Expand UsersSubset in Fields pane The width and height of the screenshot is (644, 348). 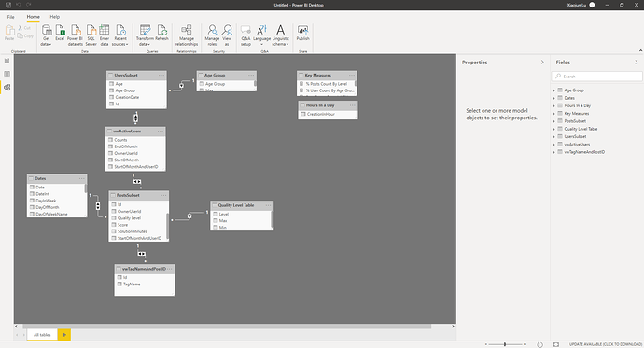click(x=554, y=136)
